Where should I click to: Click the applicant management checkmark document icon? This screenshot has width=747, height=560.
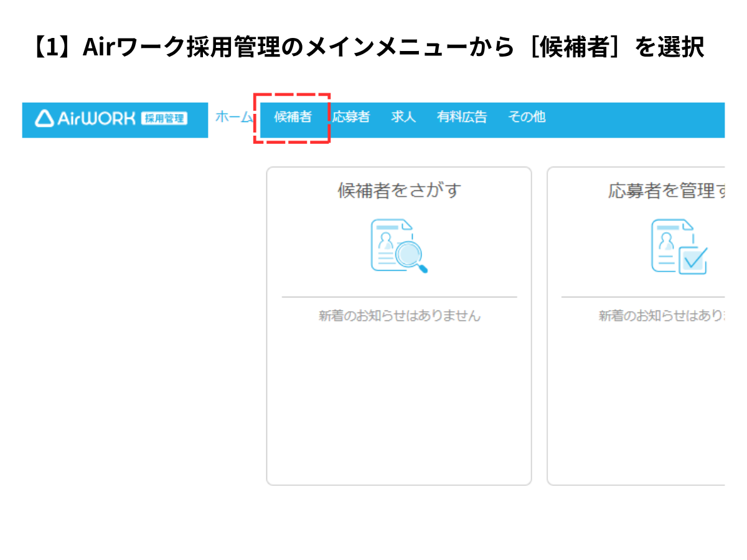click(x=679, y=246)
